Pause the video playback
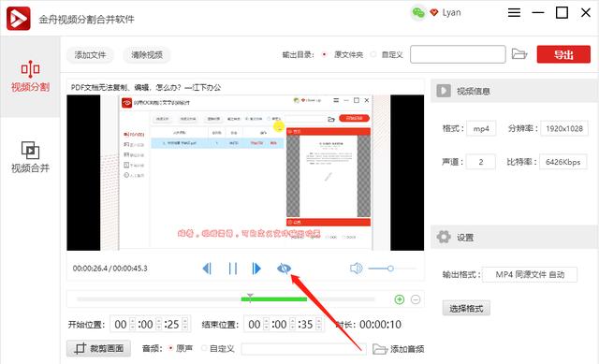This screenshot has height=364, width=599. coord(233,269)
